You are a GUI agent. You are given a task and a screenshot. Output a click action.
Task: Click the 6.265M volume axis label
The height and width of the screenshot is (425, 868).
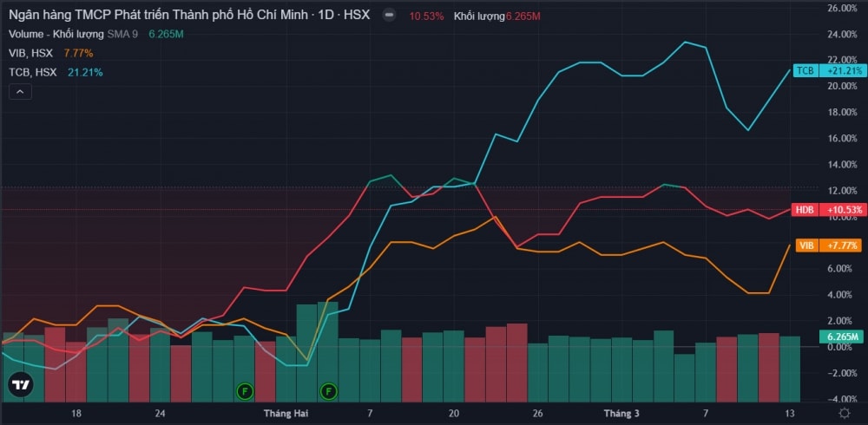(841, 337)
